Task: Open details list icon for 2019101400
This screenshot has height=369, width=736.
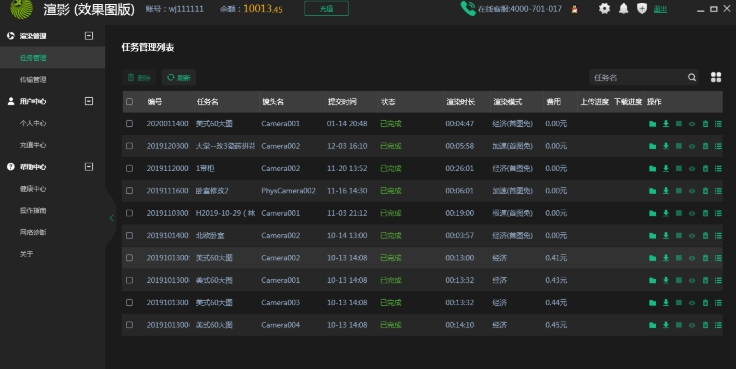Action: 718,236
